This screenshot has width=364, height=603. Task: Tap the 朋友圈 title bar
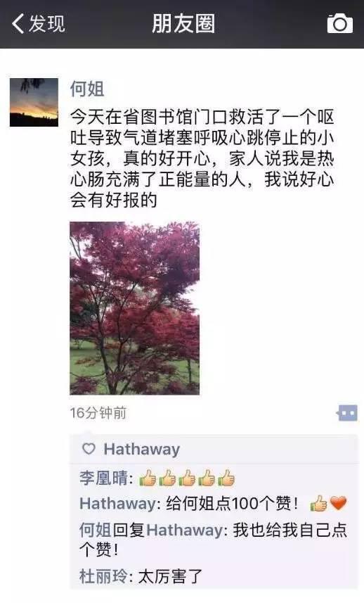183,23
